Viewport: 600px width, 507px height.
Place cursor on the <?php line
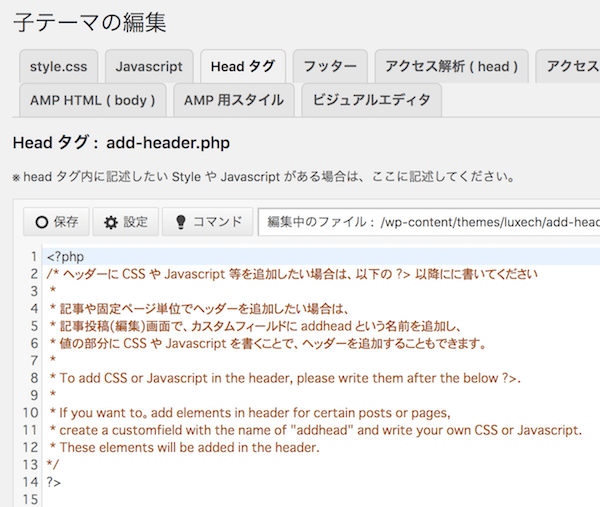(321, 256)
